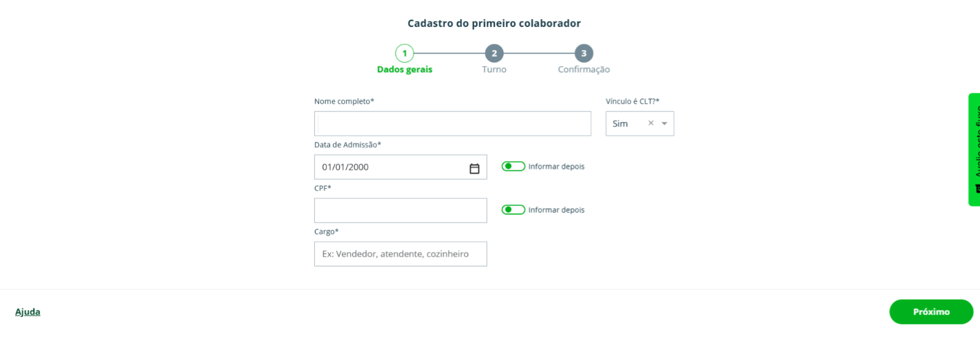Focus the Nome completo text field
Viewport: 980px width, 354px height.
[x=453, y=124]
